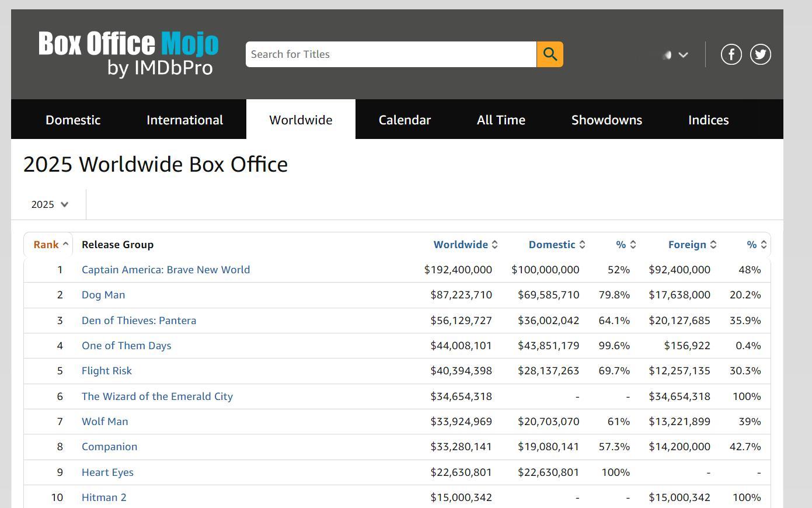Viewport: 812px width, 508px height.
Task: Click the 79.8% domestic share value
Action: tap(614, 295)
